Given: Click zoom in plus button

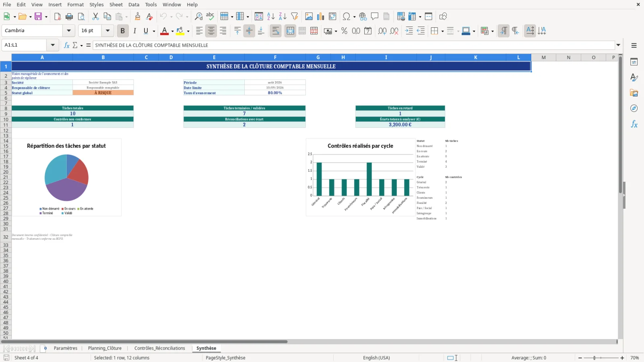Looking at the screenshot, I should click(x=622, y=358).
